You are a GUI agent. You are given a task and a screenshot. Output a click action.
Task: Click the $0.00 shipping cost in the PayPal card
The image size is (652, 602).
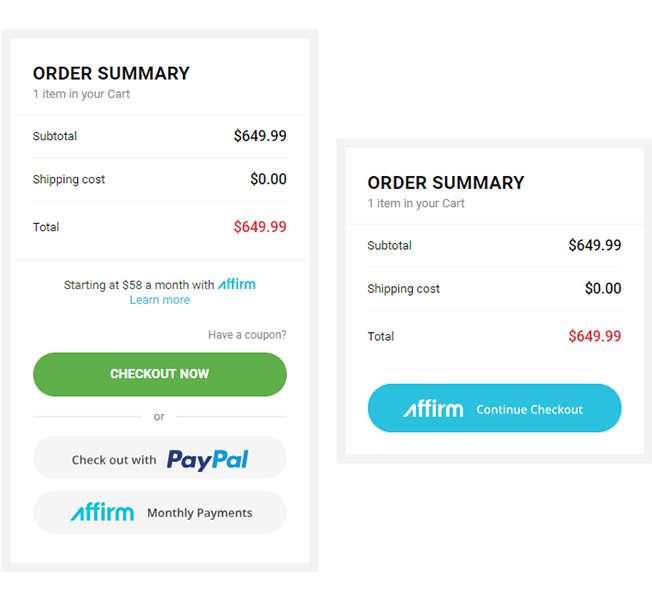pos(268,180)
